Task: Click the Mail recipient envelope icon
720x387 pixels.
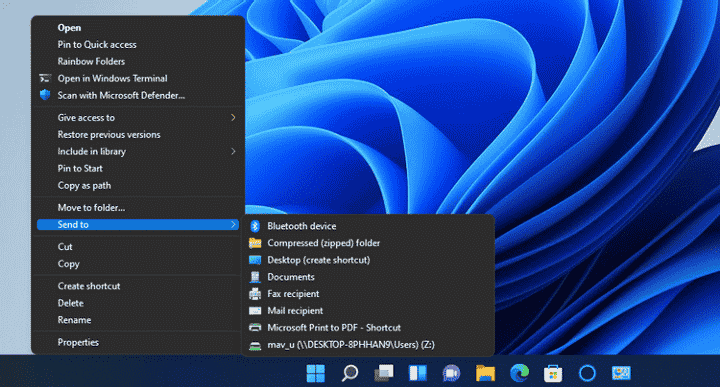Action: 255,311
